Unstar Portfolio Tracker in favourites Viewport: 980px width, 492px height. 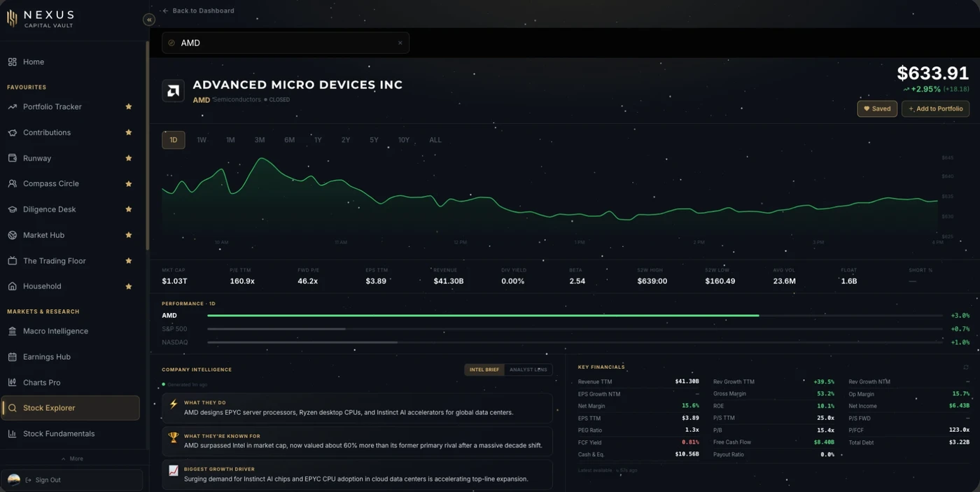pos(129,106)
